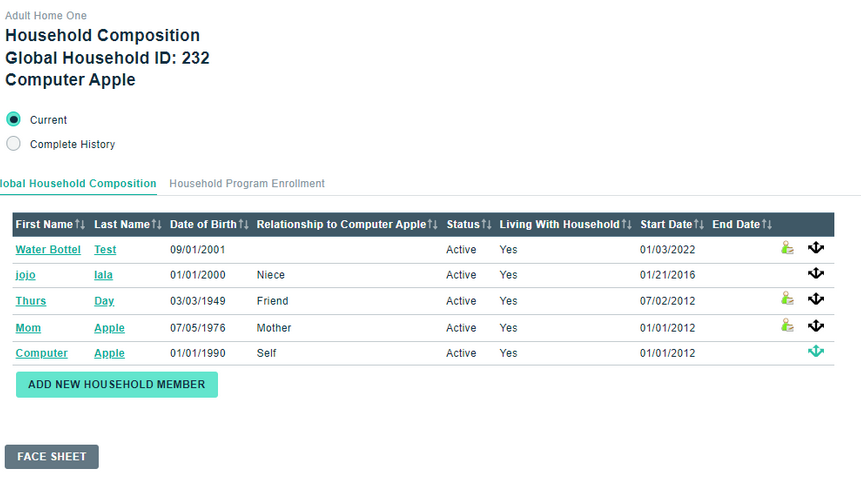Click the person edit icon for Water Bottel
Image resolution: width=861 pixels, height=478 pixels.
coord(788,248)
